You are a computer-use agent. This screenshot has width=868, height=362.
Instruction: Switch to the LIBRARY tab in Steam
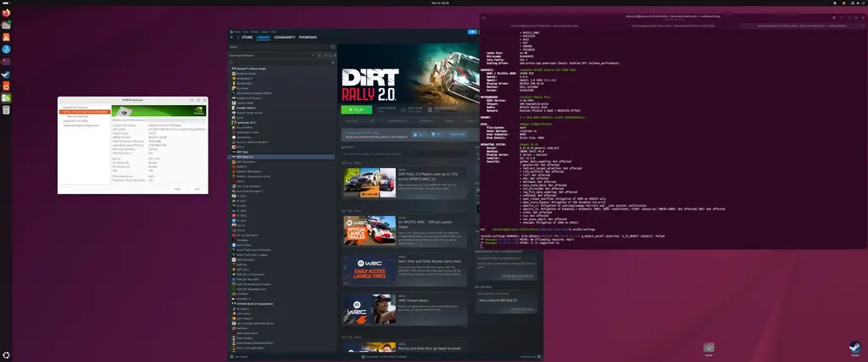264,37
